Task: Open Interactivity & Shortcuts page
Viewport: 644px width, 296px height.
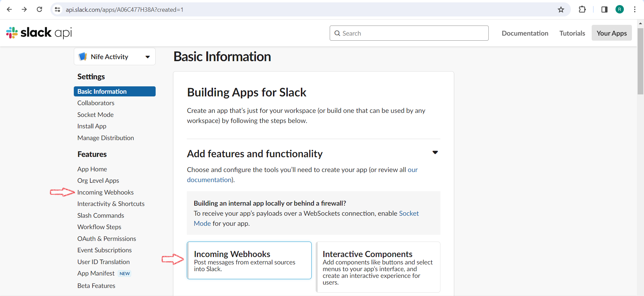Action: 111,204
